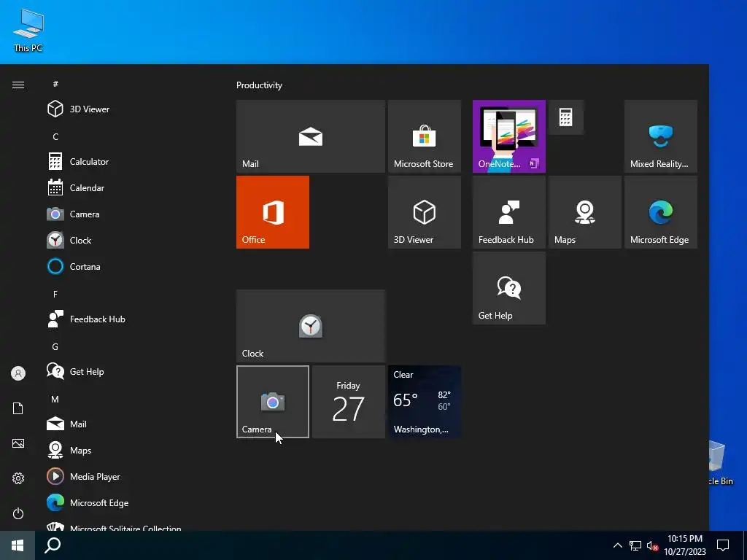Open the Microsoft Store tile
The image size is (747, 560).
pyautogui.click(x=425, y=136)
